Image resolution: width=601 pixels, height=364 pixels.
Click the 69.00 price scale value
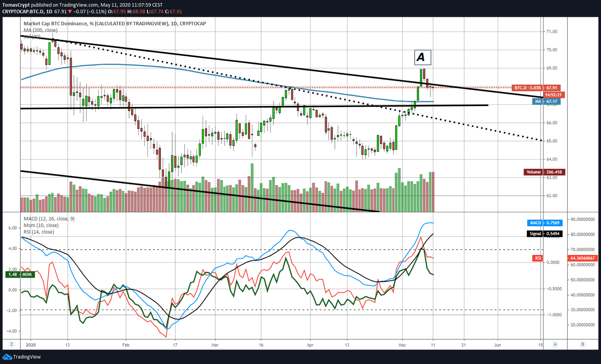[552, 68]
